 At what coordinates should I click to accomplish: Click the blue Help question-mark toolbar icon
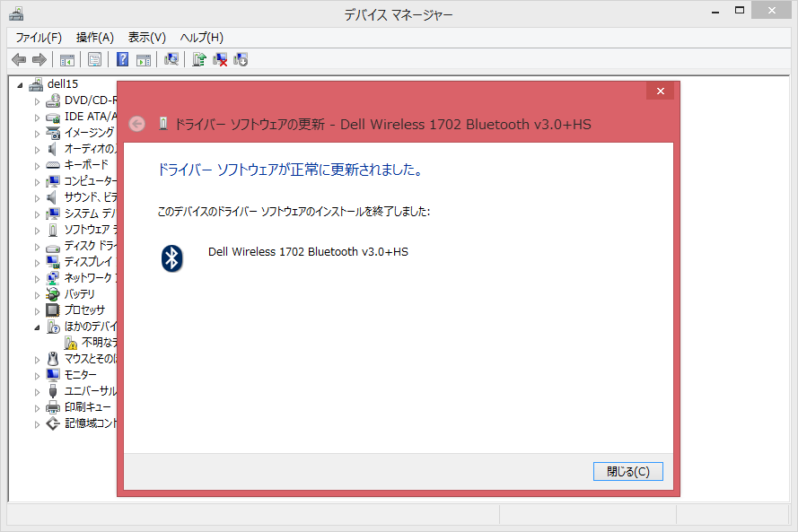tap(122, 59)
